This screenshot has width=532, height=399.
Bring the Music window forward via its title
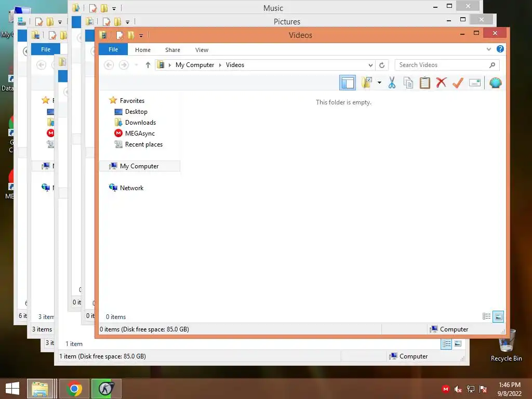pyautogui.click(x=273, y=8)
